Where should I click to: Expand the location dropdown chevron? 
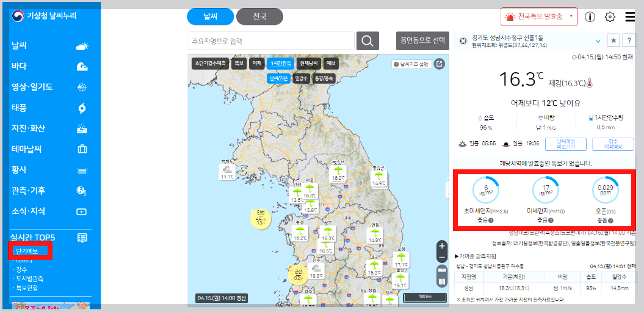click(598, 41)
